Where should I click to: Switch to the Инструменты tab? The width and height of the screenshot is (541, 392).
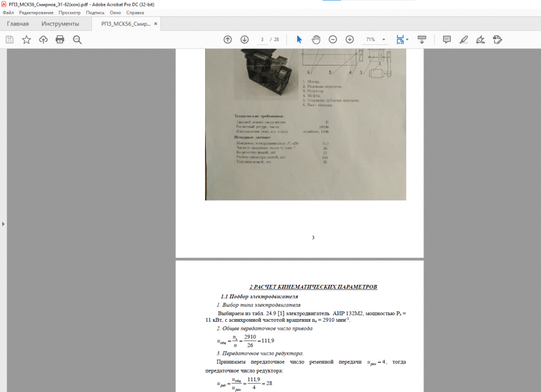(x=61, y=24)
